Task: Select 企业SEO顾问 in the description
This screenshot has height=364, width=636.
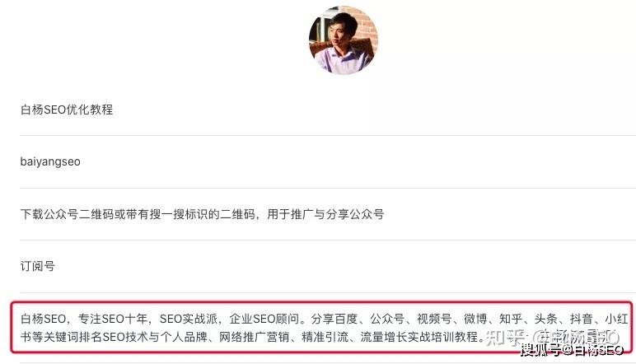Action: point(264,319)
